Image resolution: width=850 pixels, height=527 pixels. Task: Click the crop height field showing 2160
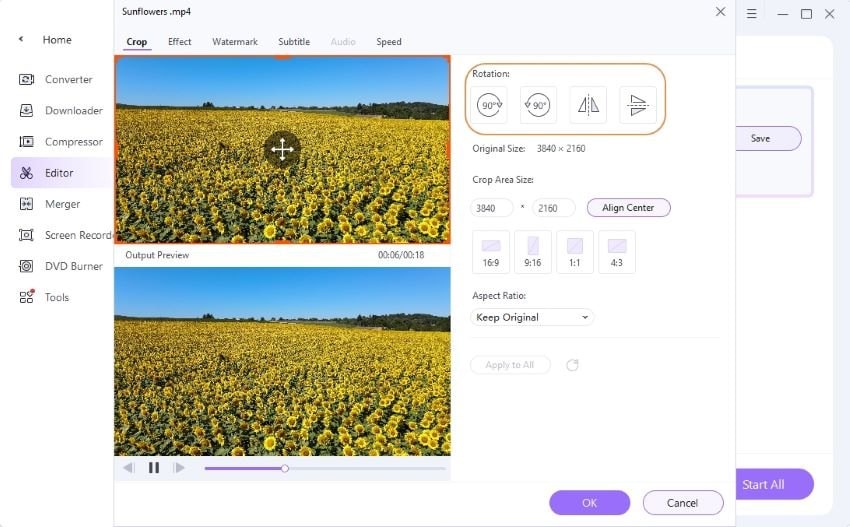tap(553, 208)
